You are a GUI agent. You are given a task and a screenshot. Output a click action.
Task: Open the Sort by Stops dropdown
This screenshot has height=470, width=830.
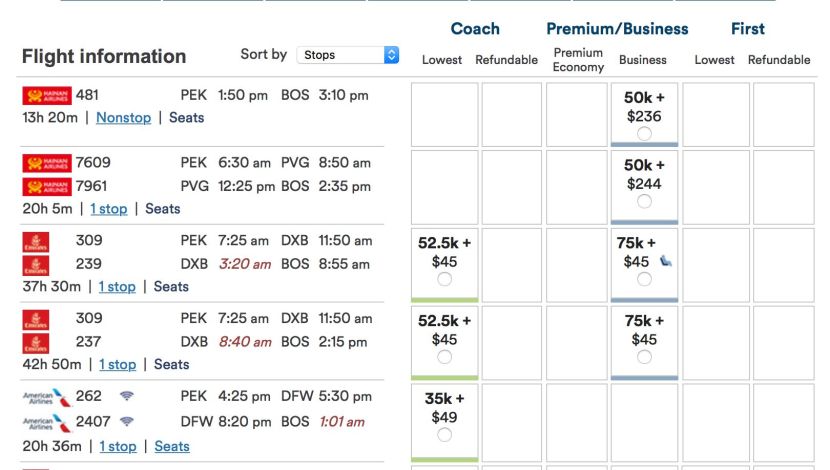click(x=348, y=55)
